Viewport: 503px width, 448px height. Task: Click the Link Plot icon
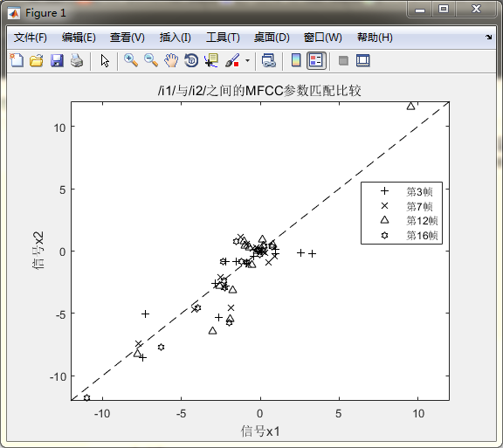click(x=268, y=60)
